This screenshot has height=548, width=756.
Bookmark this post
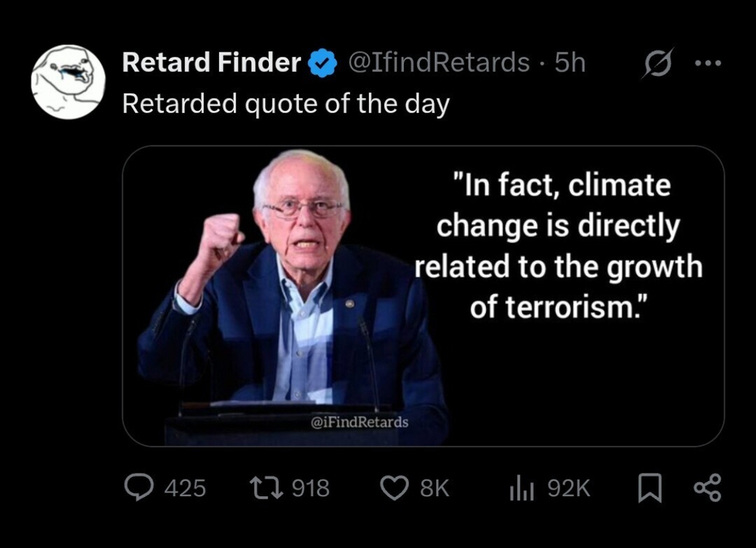(x=647, y=487)
